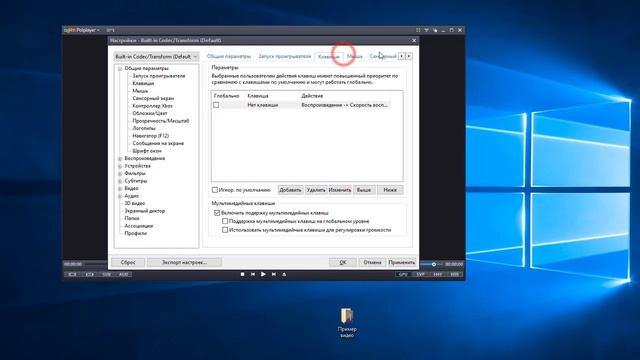The width and height of the screenshot is (640, 360).
Task: Toggle the Глобально checkbox in the key row
Action: pyautogui.click(x=216, y=105)
